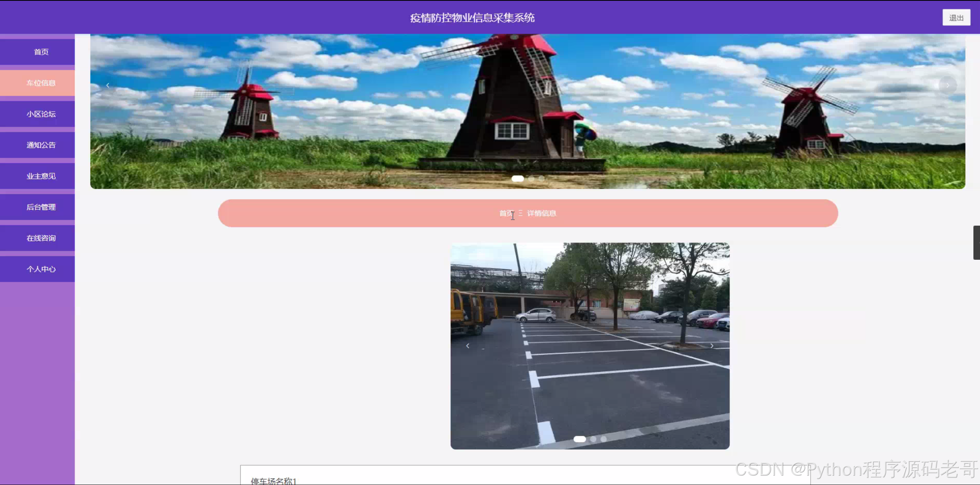This screenshot has height=485, width=980.
Task: Select third banner carousel indicator dot
Action: 542,179
